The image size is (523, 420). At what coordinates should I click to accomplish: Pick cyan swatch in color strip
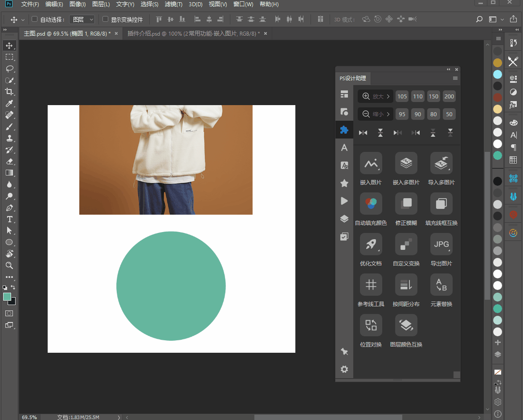click(x=497, y=74)
